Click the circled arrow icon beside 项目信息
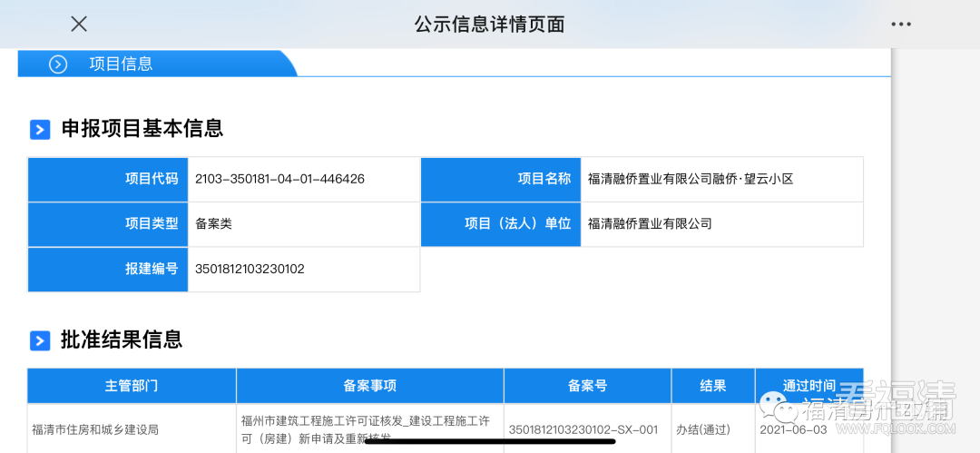 coord(58,64)
